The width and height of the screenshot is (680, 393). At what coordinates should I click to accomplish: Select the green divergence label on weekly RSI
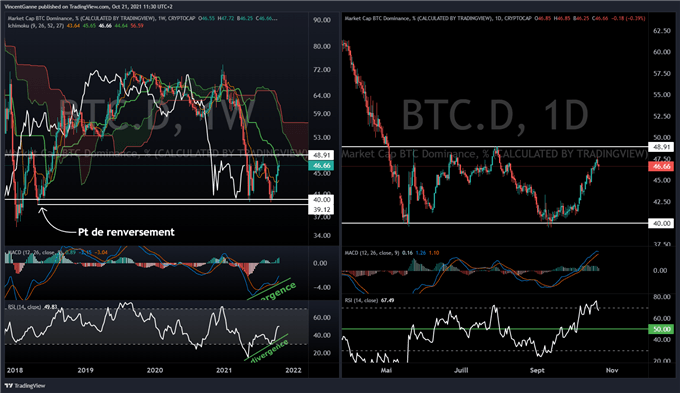click(x=270, y=350)
